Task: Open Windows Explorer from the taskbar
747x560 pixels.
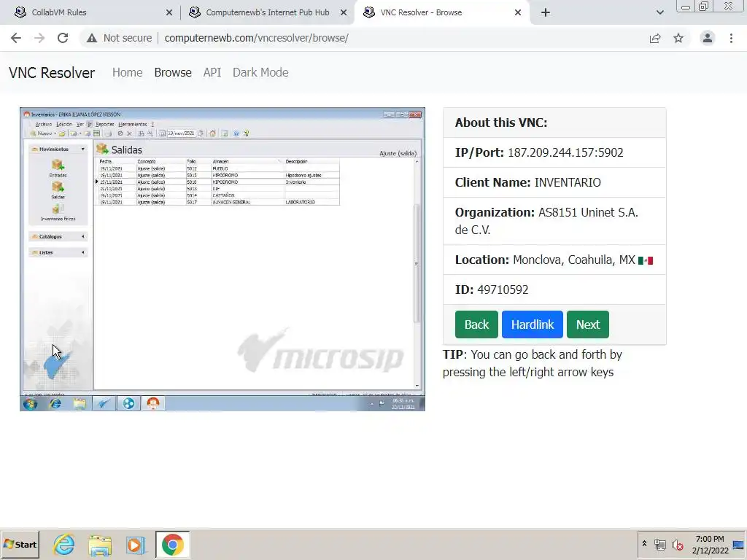Action: 100,544
